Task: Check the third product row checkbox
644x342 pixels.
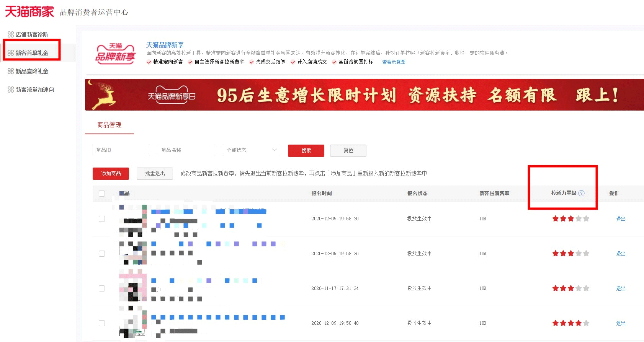Action: click(102, 288)
